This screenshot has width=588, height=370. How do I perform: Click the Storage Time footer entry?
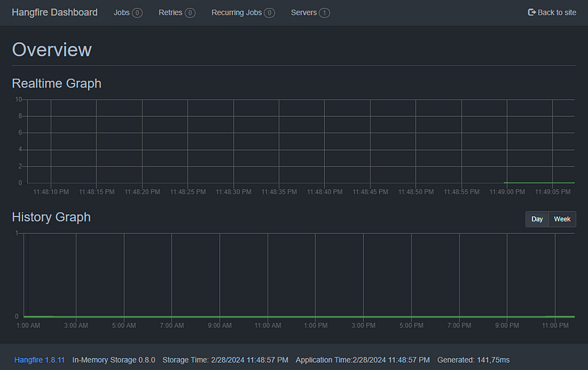click(x=226, y=360)
